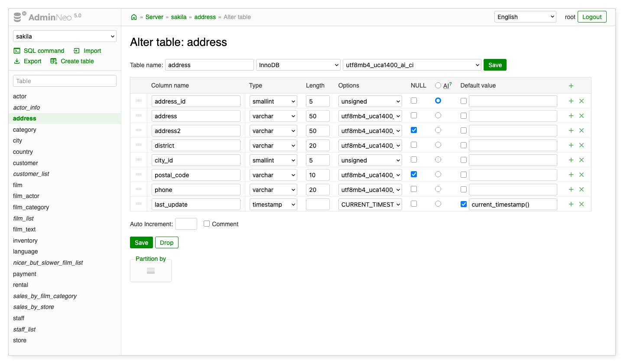This screenshot has width=624, height=364.
Task: Click the Drop button
Action: point(166,243)
